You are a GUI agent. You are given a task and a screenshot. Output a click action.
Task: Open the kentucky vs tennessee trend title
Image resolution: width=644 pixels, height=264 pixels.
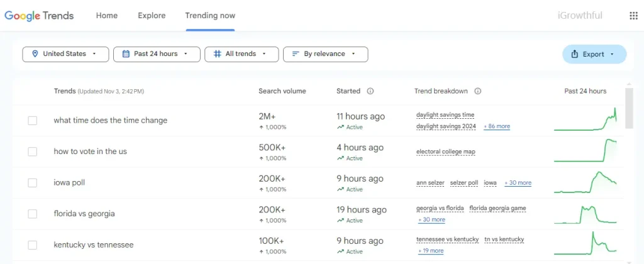coord(94,245)
